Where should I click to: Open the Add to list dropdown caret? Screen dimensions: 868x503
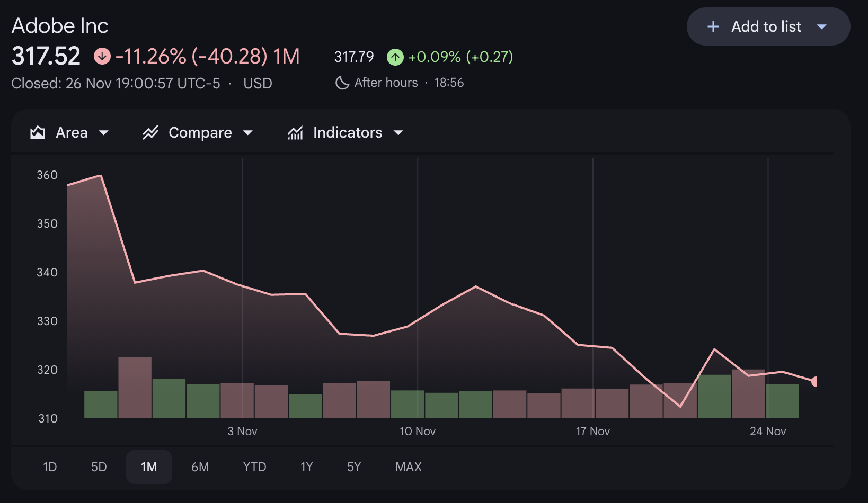pyautogui.click(x=822, y=26)
